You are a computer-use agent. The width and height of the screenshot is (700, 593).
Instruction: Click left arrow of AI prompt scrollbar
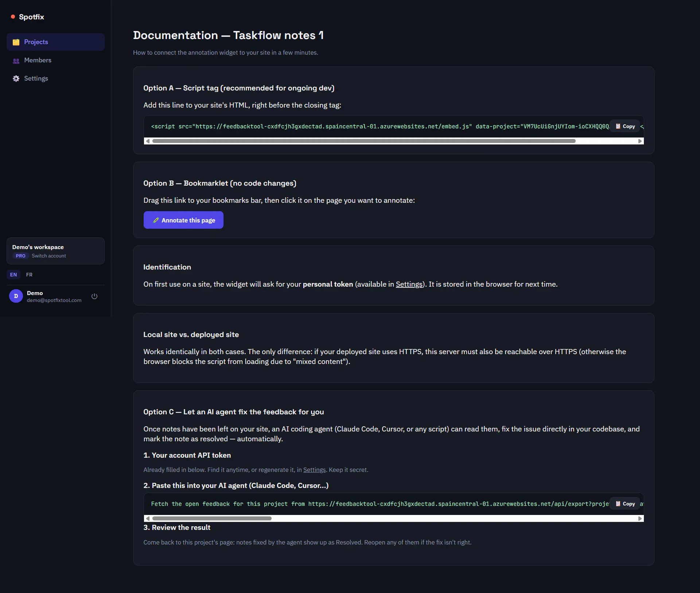tap(148, 519)
